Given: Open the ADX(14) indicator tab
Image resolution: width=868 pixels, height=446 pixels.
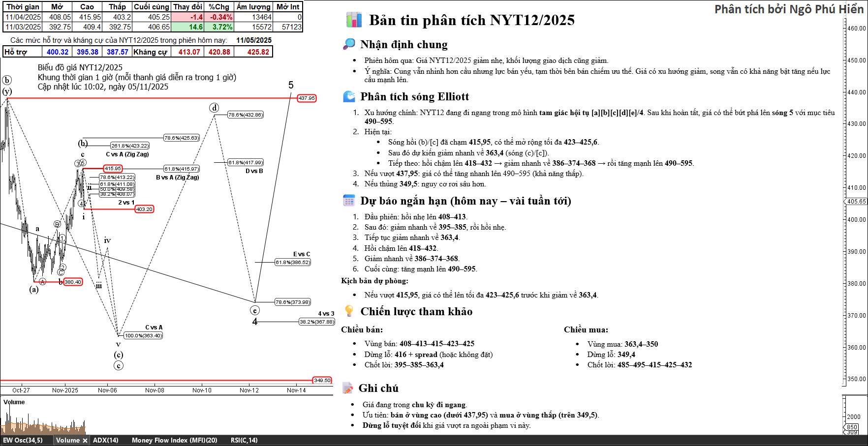Looking at the screenshot, I should click(x=105, y=441).
